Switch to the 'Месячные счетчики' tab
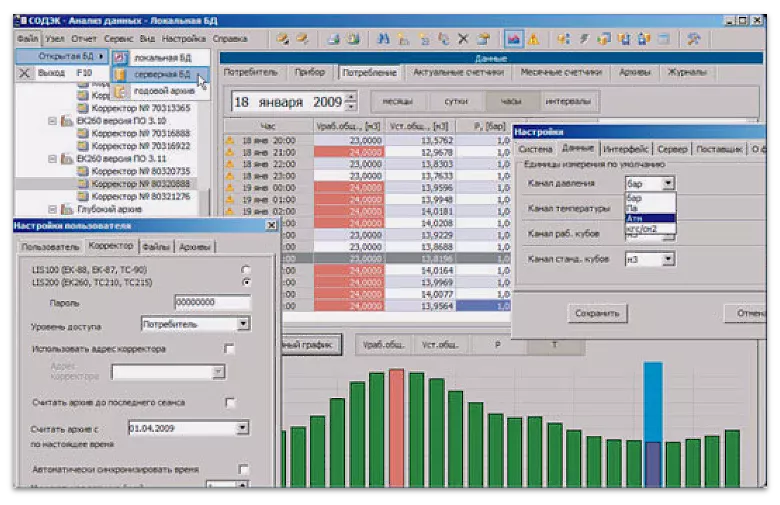The width and height of the screenshot is (780, 505). (x=561, y=73)
